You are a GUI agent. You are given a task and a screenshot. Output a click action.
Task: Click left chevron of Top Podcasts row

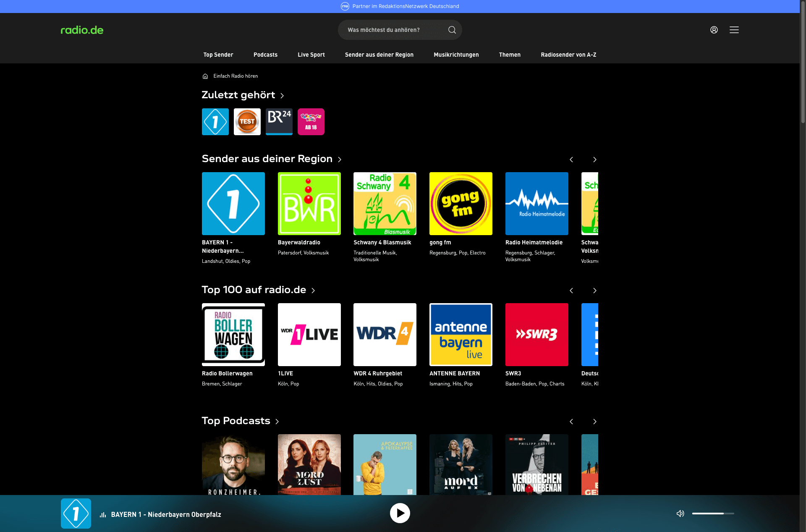[571, 421]
